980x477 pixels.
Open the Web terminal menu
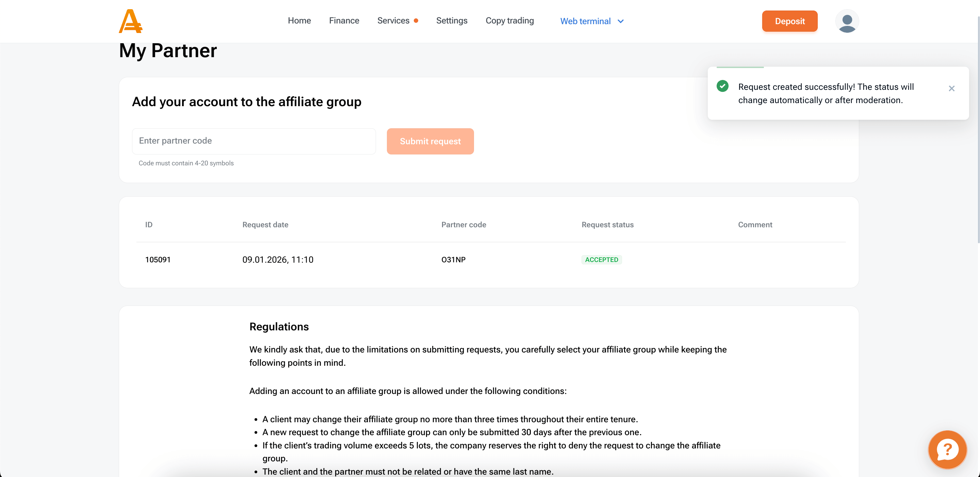(585, 21)
